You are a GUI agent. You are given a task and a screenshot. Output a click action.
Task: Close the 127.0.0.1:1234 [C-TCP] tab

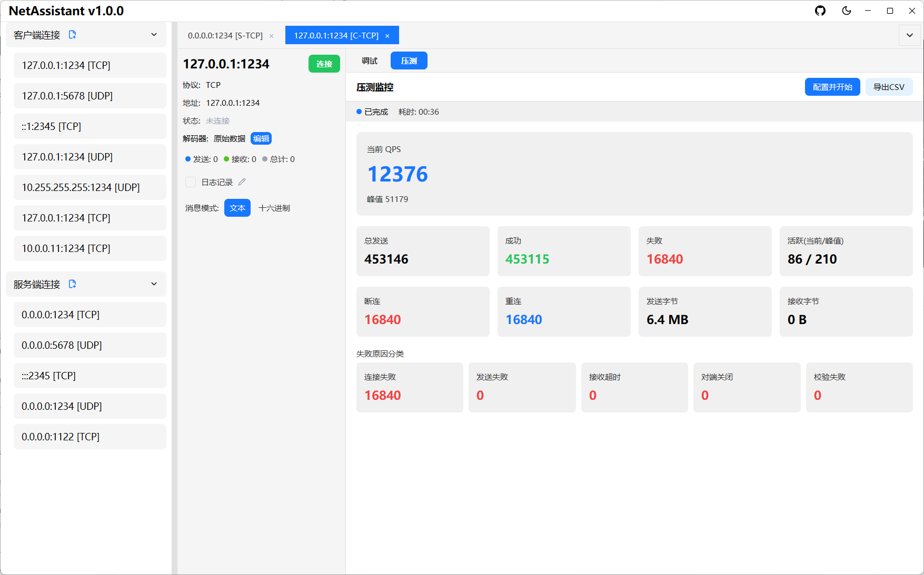(x=388, y=36)
